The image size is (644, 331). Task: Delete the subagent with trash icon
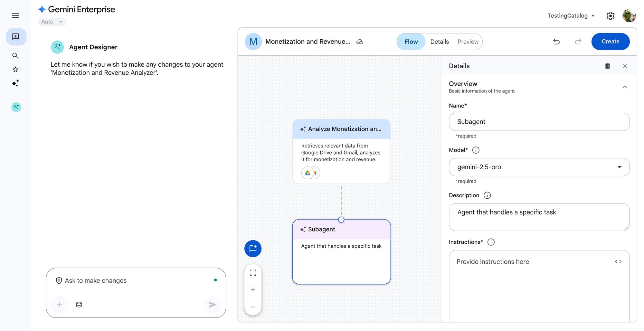pos(607,66)
